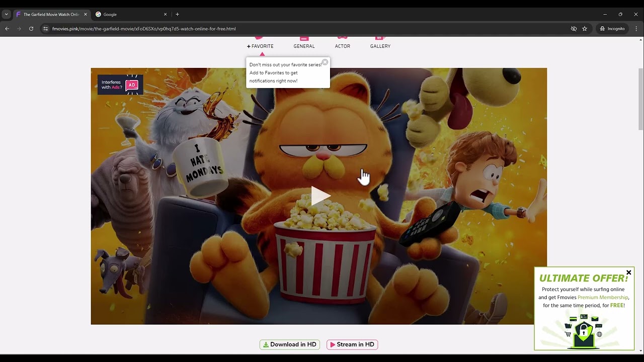644x362 pixels.
Task: Open the Gallery tab
Action: click(380, 46)
